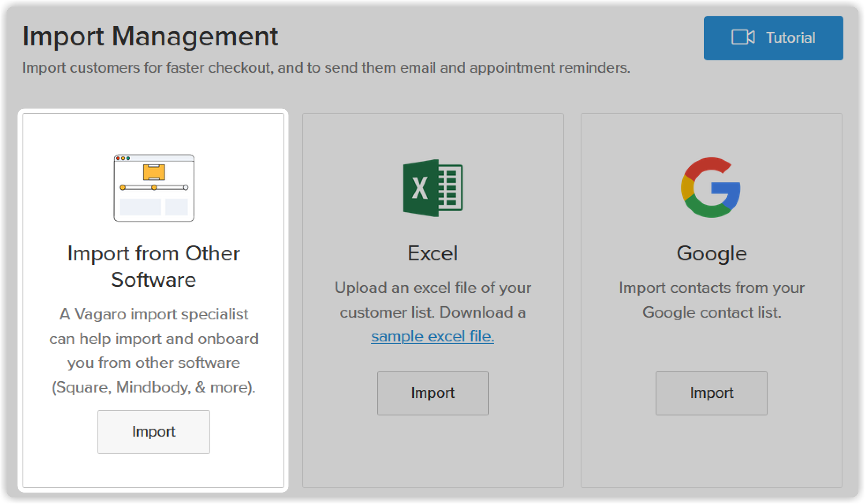This screenshot has height=504, width=865.
Task: Click the Google card title
Action: [x=712, y=254]
